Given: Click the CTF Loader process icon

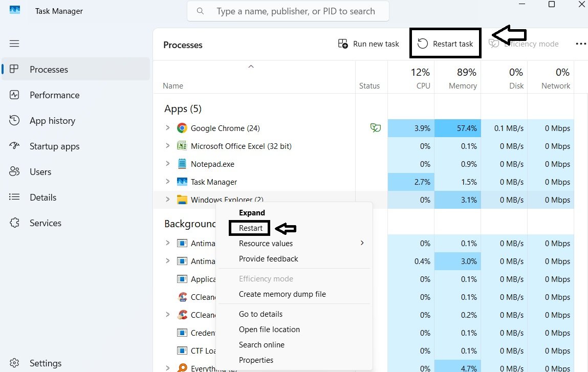Looking at the screenshot, I should click(x=182, y=351).
